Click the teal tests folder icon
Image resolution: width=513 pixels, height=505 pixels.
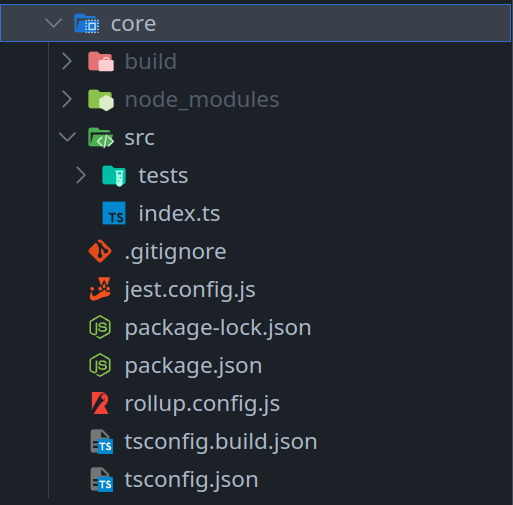point(114,175)
